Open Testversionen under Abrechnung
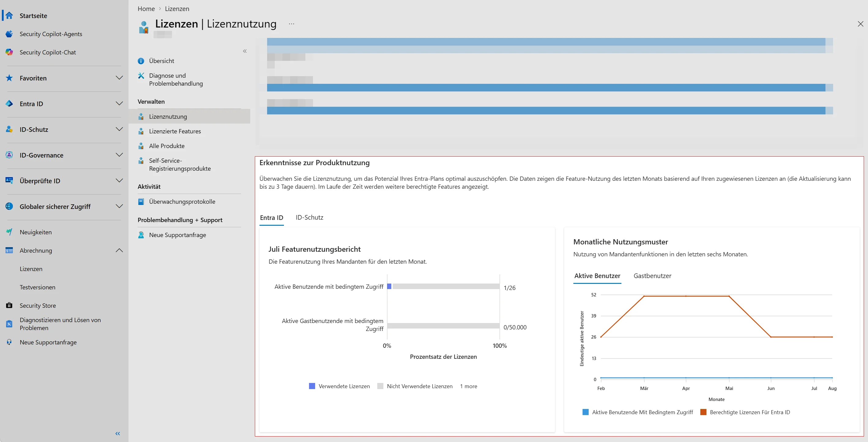 coord(37,287)
